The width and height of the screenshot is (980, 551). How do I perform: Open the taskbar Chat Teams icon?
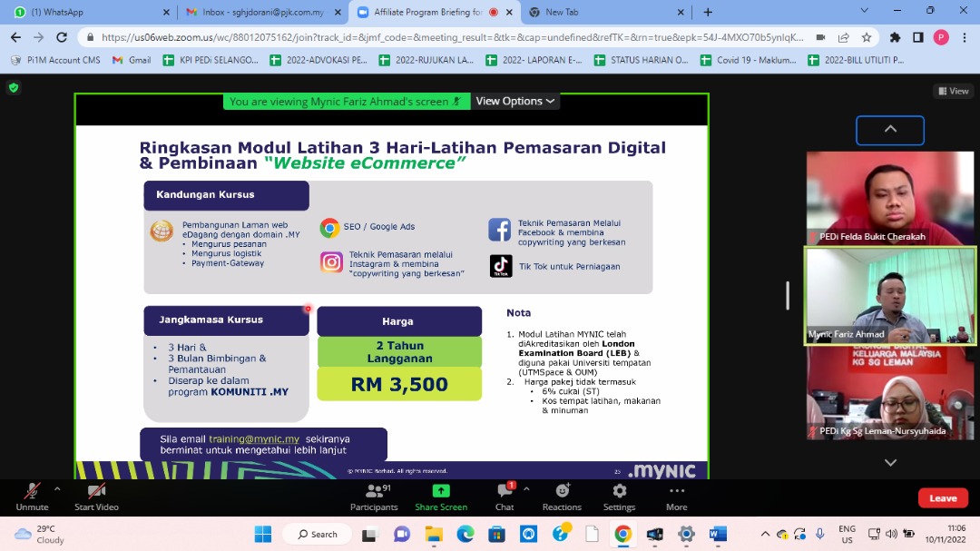(402, 534)
